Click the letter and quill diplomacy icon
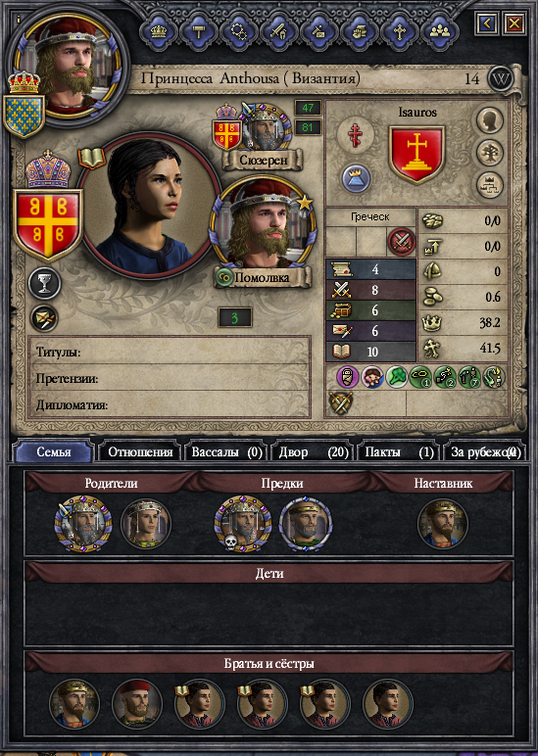538x756 pixels. click(44, 318)
